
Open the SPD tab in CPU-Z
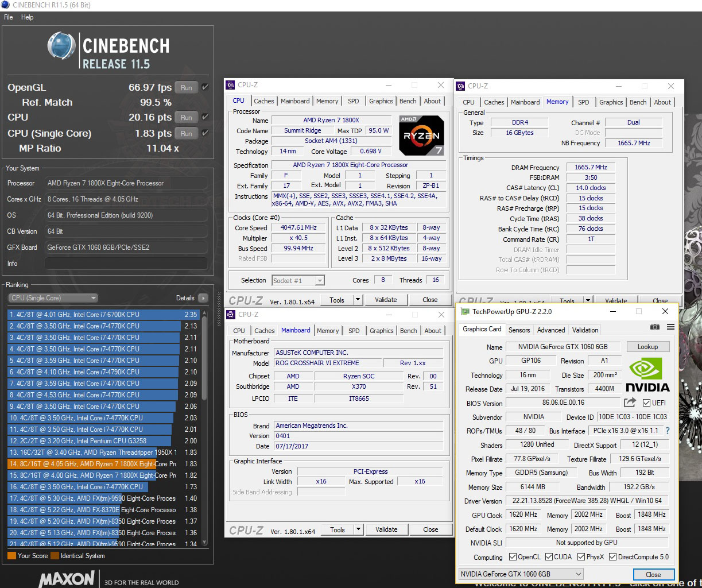[x=353, y=100]
